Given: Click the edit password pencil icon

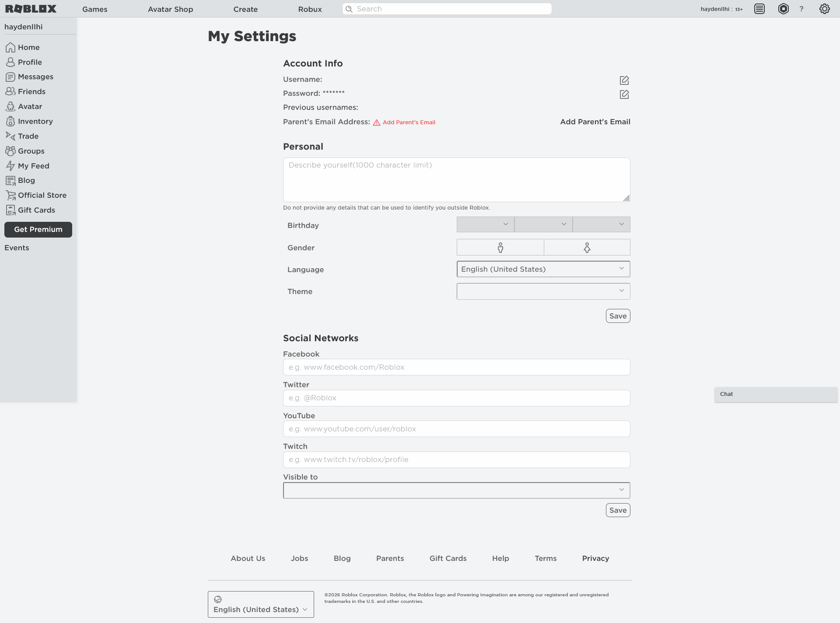Looking at the screenshot, I should point(624,94).
